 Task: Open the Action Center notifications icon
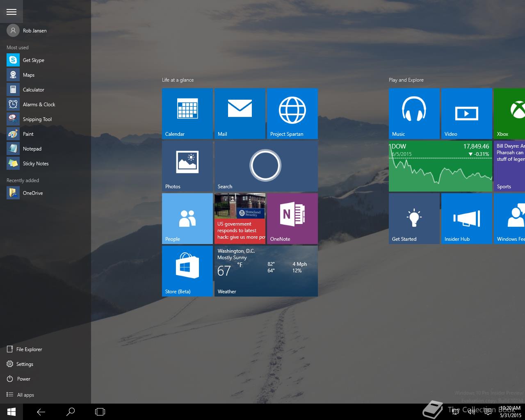[488, 412]
